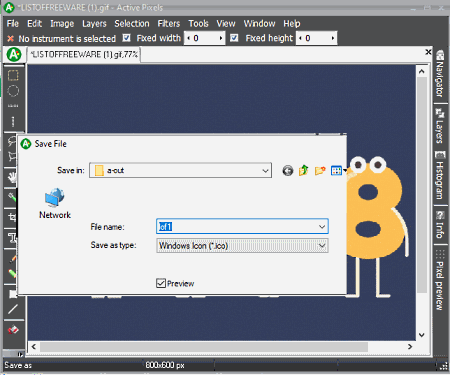Pick the single column selection tool
Image resolution: width=450 pixels, height=375 pixels.
coord(13,121)
